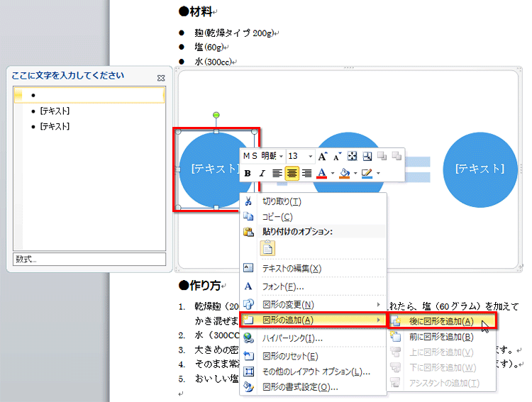The width and height of the screenshot is (532, 402).
Task: Click the 数式... label in text pane
Action: 26,259
